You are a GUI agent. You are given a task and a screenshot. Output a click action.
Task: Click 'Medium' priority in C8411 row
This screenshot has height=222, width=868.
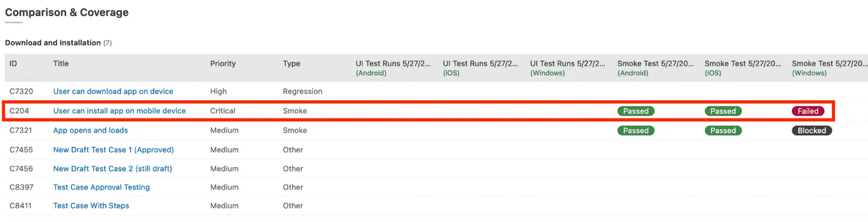[x=224, y=206]
